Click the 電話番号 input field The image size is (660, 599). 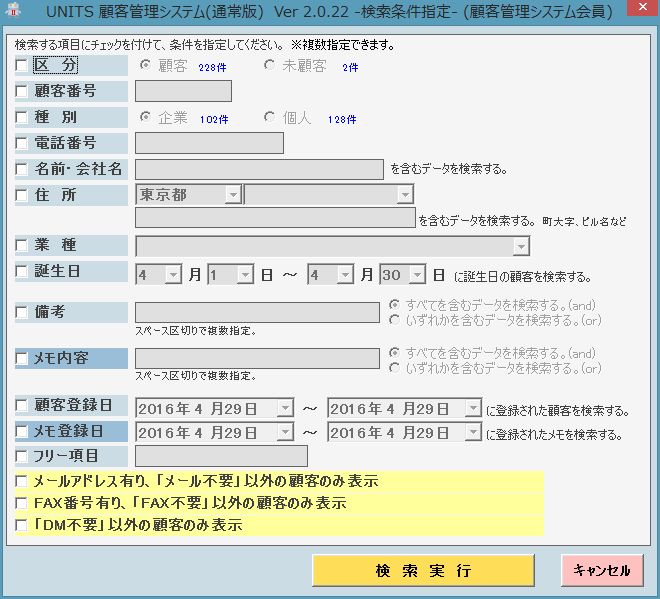click(x=209, y=143)
